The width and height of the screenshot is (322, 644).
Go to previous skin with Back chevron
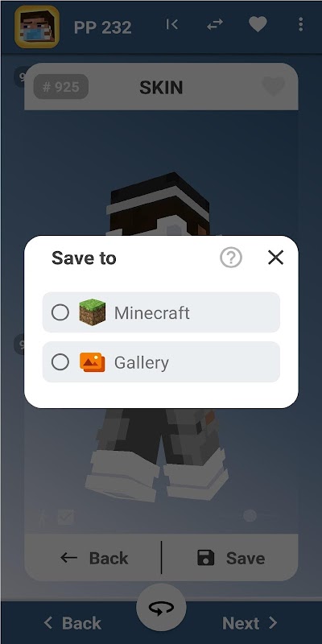pyautogui.click(x=72, y=623)
